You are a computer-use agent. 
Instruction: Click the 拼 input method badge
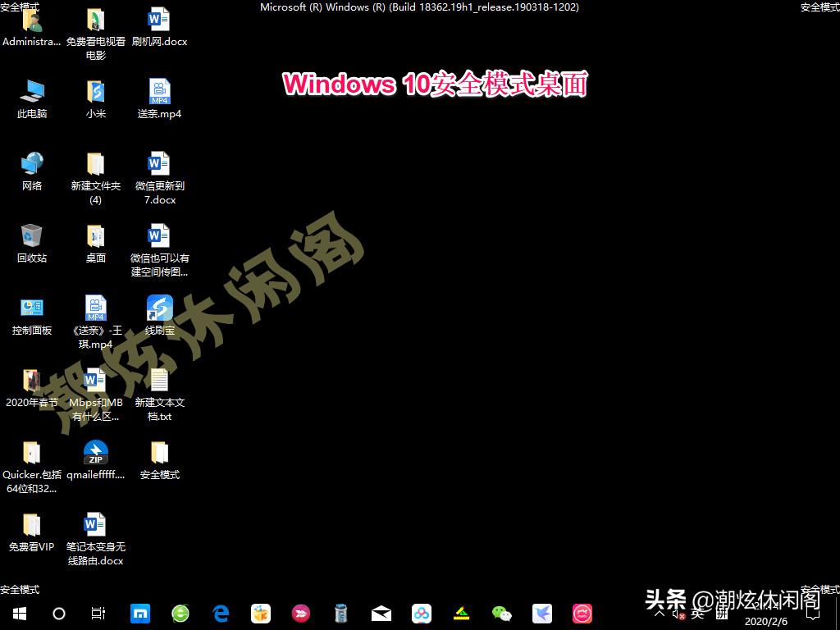724,615
